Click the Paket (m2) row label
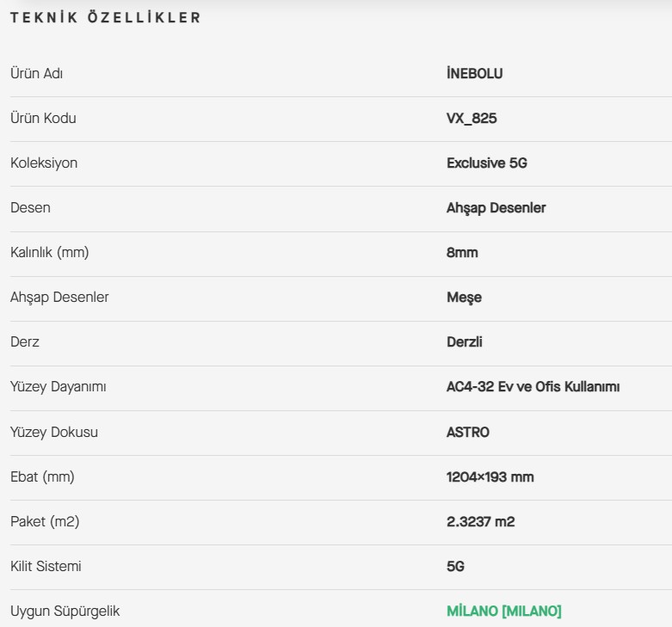Image resolution: width=672 pixels, height=627 pixels. [x=45, y=522]
